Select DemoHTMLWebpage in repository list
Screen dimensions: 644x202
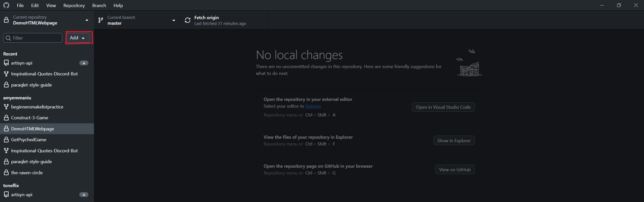47,129
